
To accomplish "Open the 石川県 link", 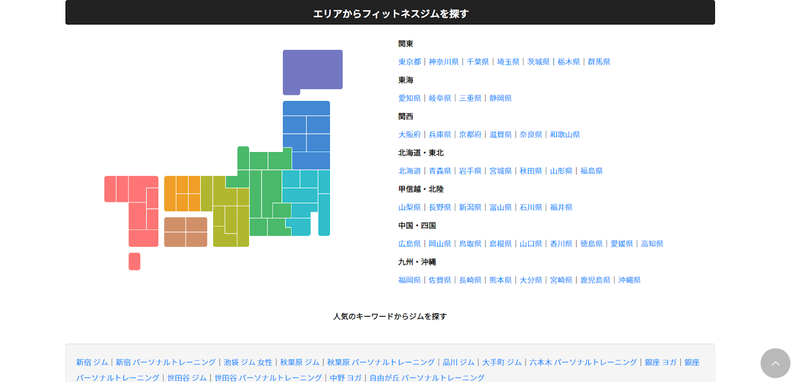I will click(x=531, y=208).
